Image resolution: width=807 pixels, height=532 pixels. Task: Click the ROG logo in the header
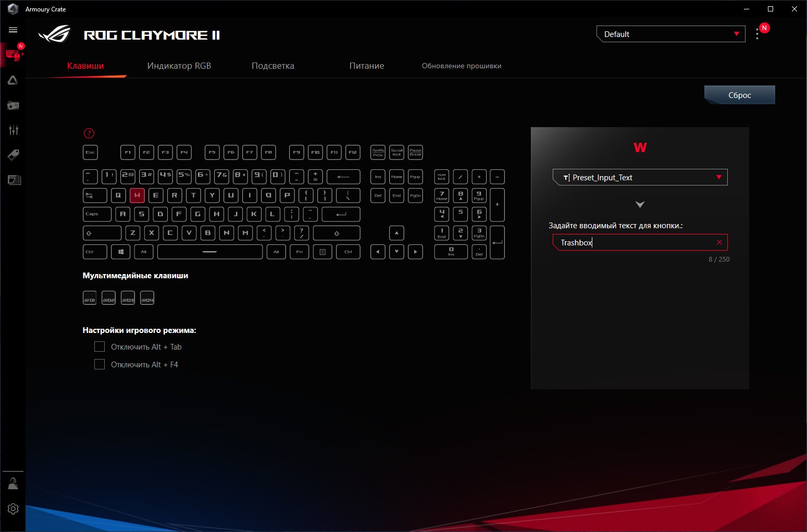pos(54,34)
